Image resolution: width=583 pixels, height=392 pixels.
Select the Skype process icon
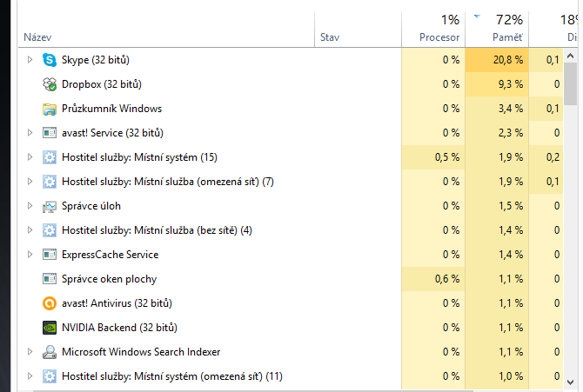tap(50, 60)
